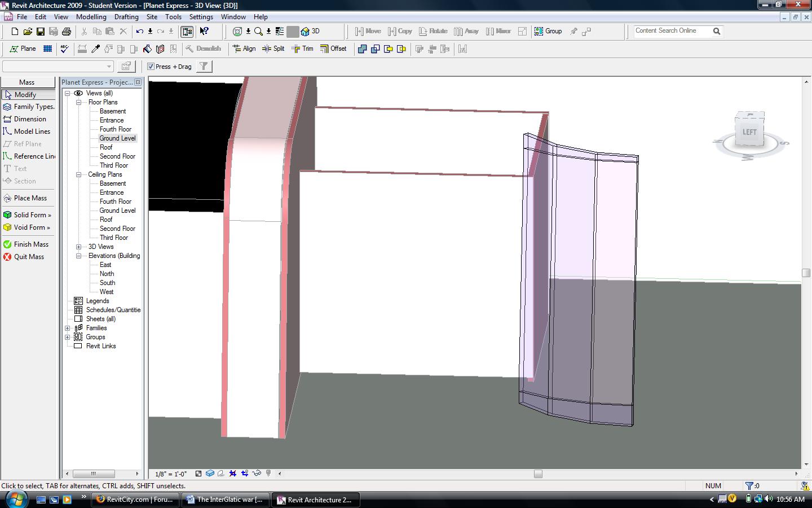Open the type selector dropdown
This screenshot has height=508, width=812.
(109, 67)
